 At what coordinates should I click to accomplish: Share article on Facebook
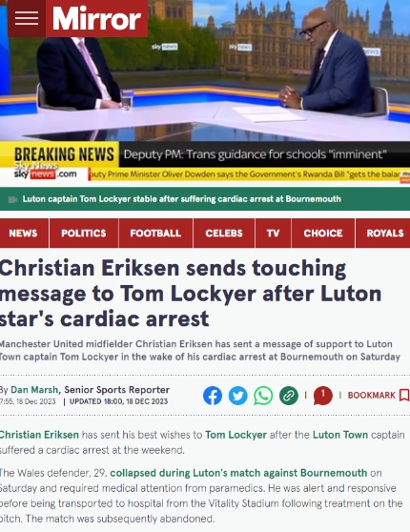coord(213,396)
